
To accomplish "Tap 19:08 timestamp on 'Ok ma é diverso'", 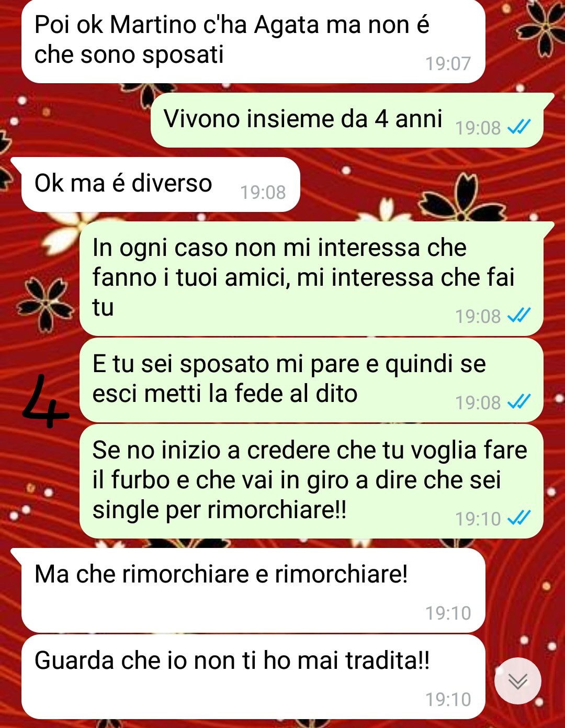I will pos(263,192).
